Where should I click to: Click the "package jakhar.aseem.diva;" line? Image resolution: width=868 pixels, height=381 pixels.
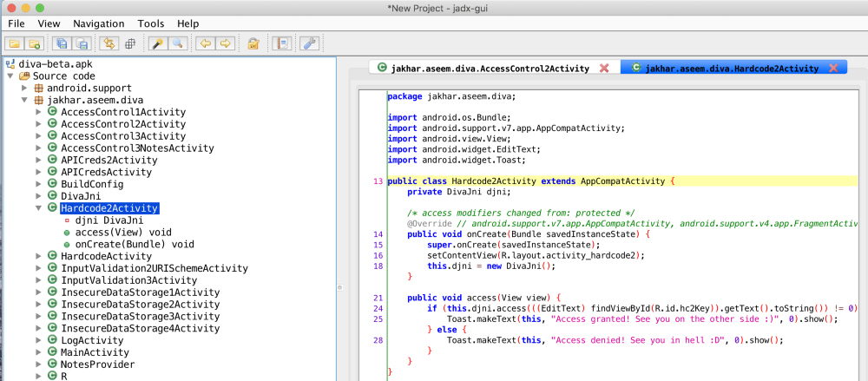point(451,96)
